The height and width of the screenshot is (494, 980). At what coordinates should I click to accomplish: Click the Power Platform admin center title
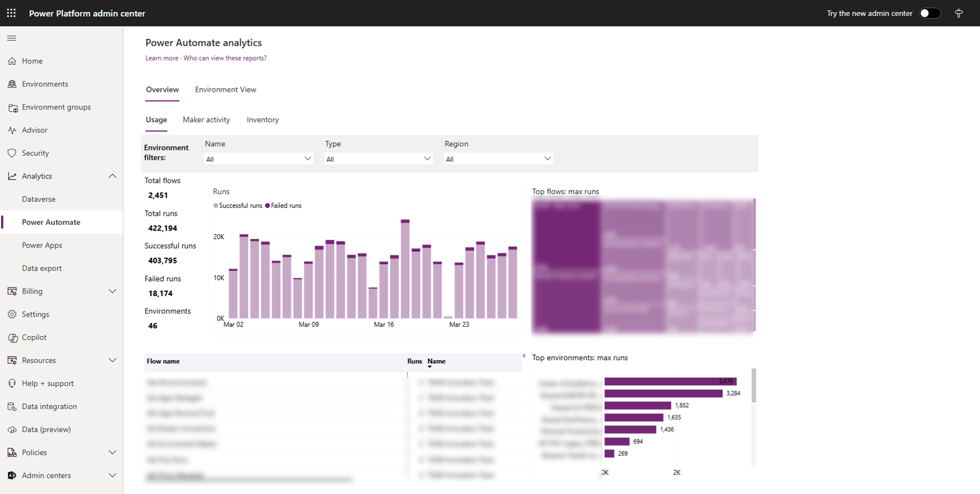(x=87, y=13)
